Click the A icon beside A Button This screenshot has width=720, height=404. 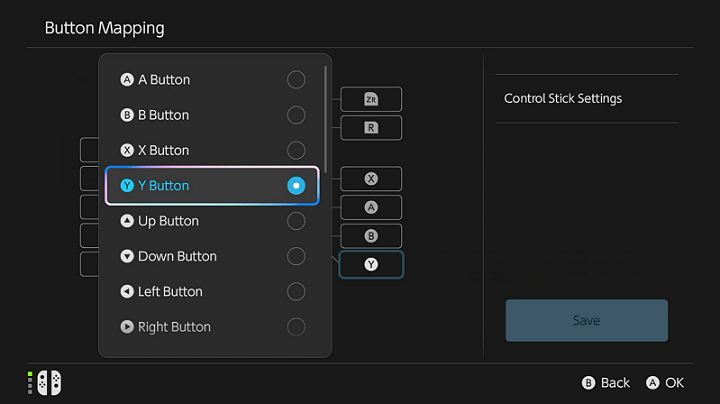pyautogui.click(x=127, y=80)
